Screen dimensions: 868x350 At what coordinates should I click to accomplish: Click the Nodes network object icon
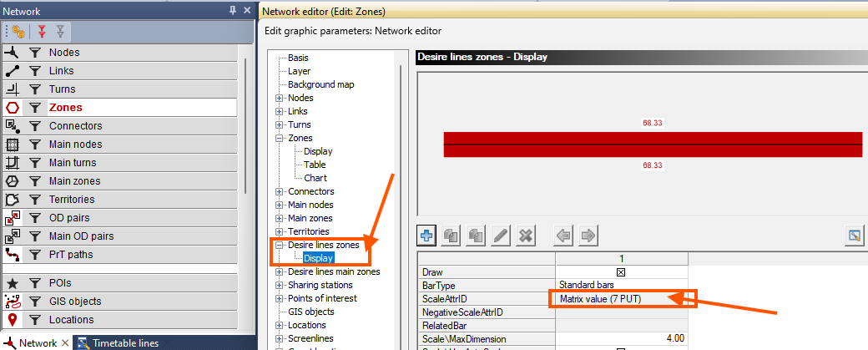tap(13, 53)
